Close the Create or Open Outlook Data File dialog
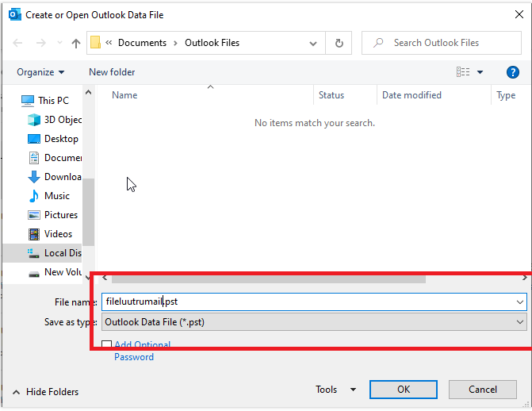The height and width of the screenshot is (411, 532). click(519, 14)
